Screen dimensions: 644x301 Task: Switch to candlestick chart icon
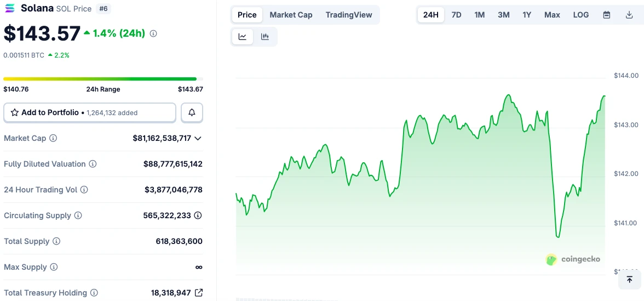[265, 37]
